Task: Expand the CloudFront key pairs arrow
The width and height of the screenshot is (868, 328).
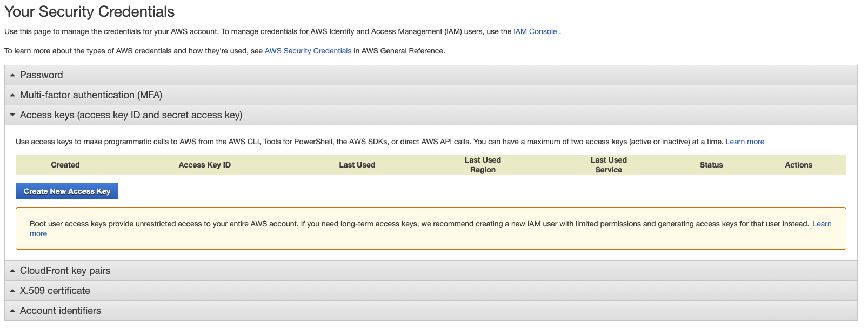Action: pos(12,271)
